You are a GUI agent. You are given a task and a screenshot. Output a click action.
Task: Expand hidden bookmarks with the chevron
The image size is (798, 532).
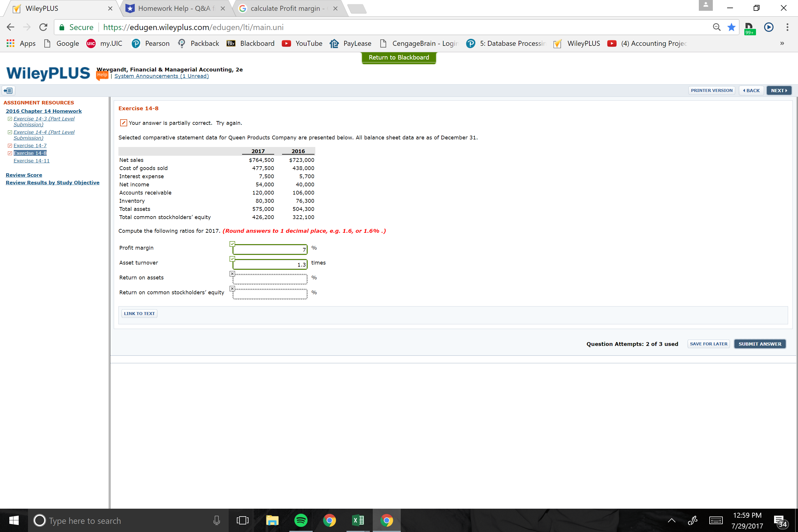782,43
